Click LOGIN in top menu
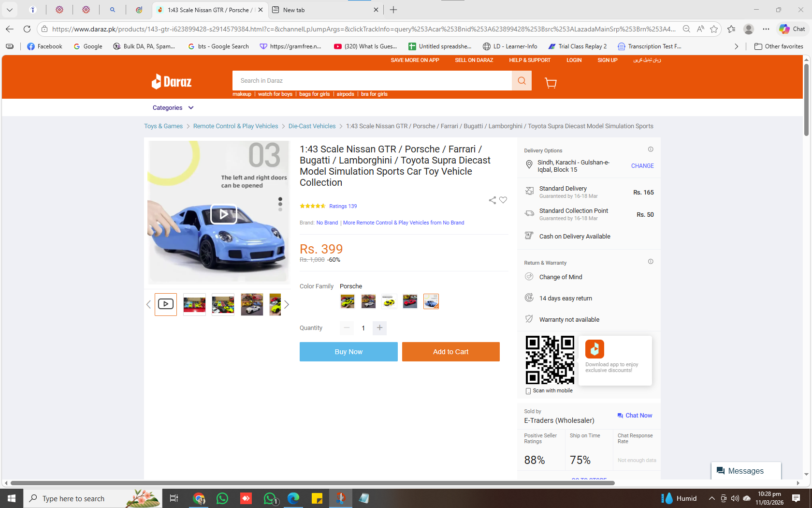This screenshot has width=812, height=508. (574, 60)
